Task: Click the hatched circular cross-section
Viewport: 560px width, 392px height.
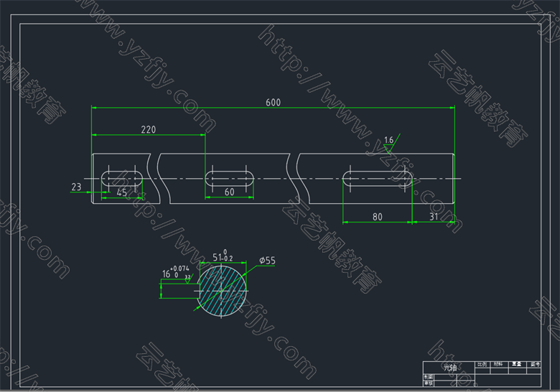Action: (x=222, y=291)
